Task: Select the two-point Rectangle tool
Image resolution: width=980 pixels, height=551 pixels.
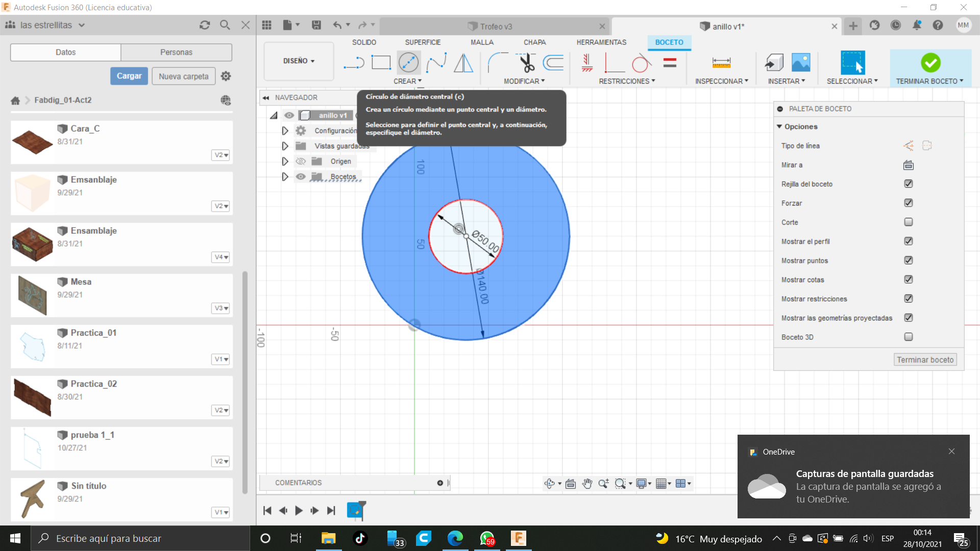Action: tap(381, 63)
